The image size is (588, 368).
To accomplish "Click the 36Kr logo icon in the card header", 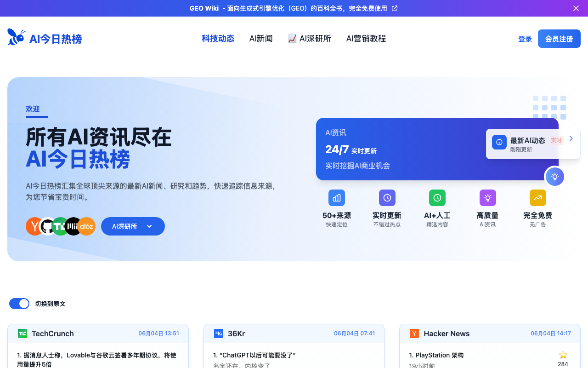I will (x=219, y=333).
